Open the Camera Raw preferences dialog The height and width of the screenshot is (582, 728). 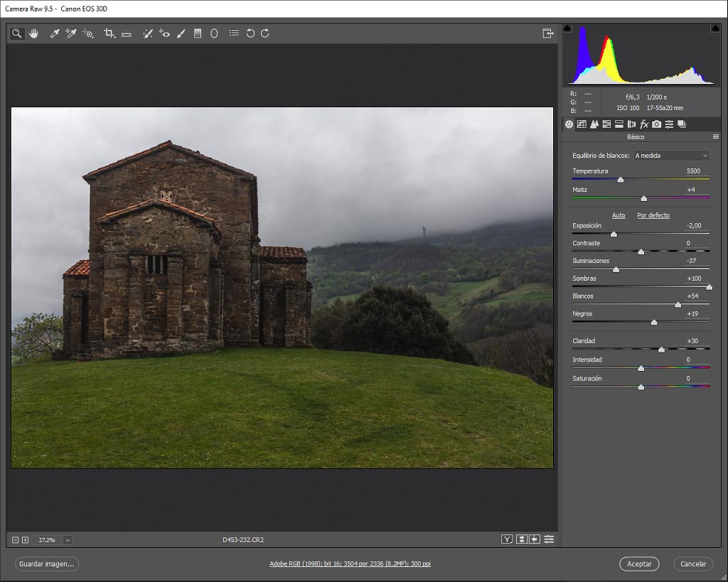coord(234,33)
